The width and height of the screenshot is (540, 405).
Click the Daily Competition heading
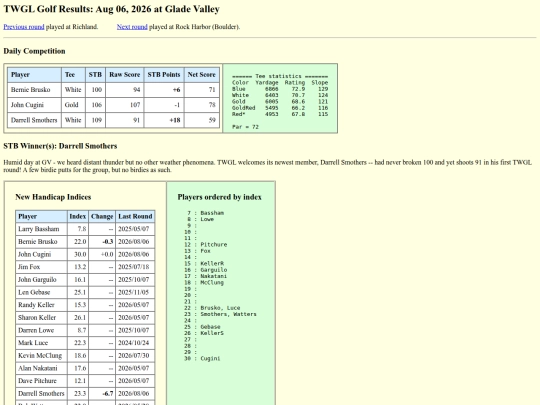pos(34,51)
